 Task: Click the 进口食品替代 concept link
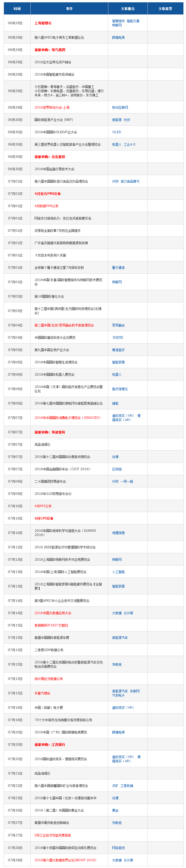(130, 181)
